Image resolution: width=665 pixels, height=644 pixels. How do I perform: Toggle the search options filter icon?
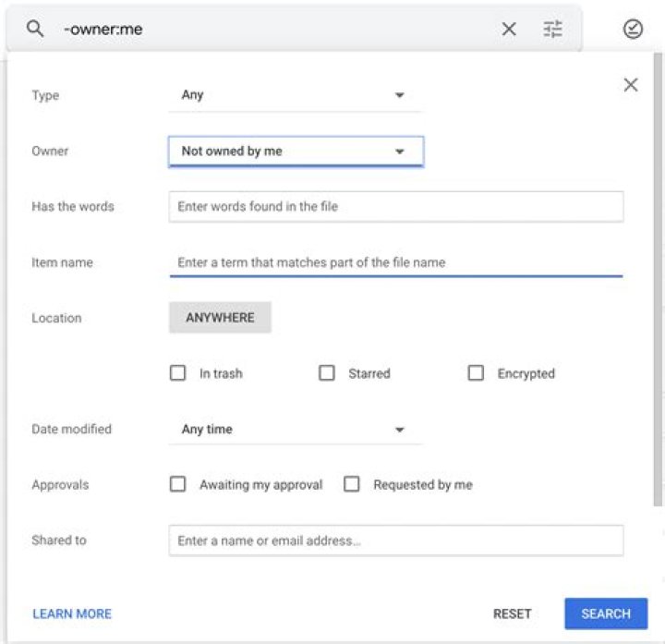(552, 30)
